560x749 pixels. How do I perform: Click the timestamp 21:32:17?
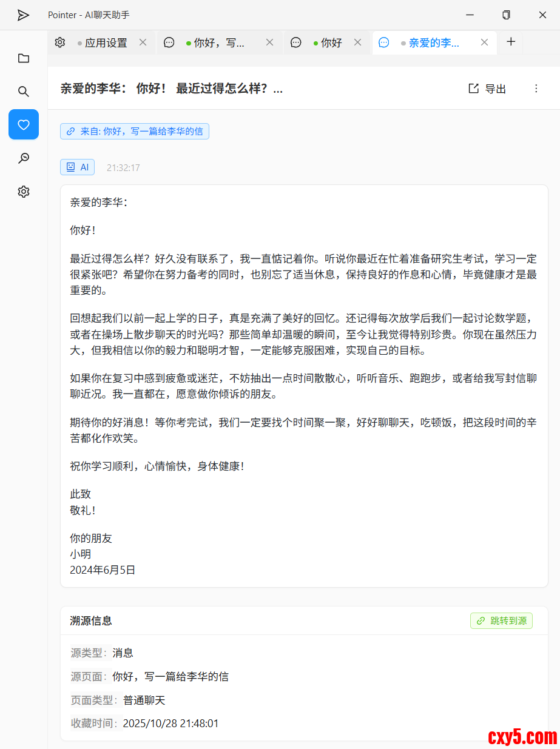123,167
